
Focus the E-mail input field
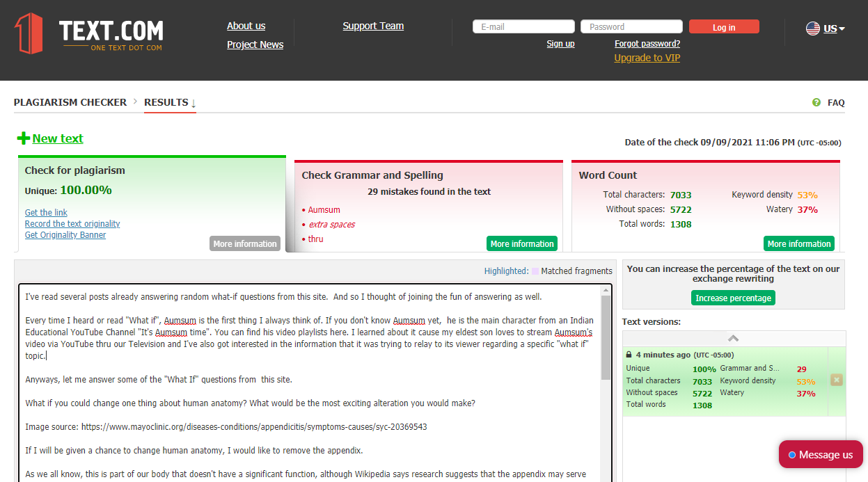(523, 26)
